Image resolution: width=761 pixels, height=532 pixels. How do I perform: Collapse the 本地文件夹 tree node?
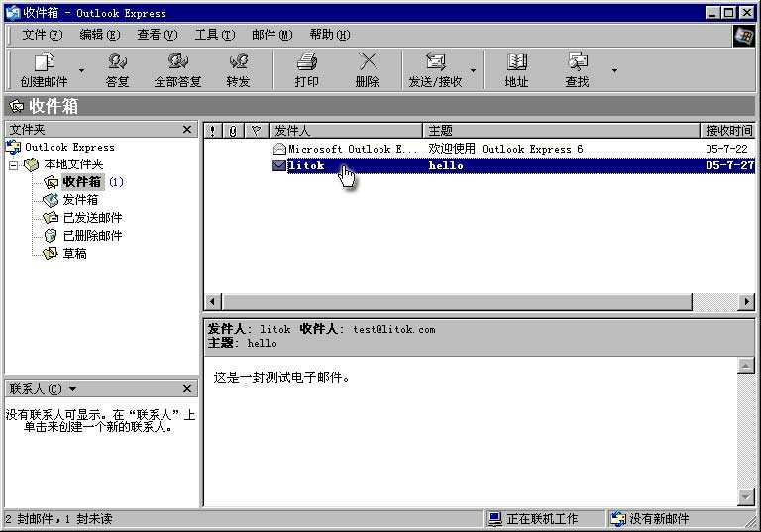(14, 165)
